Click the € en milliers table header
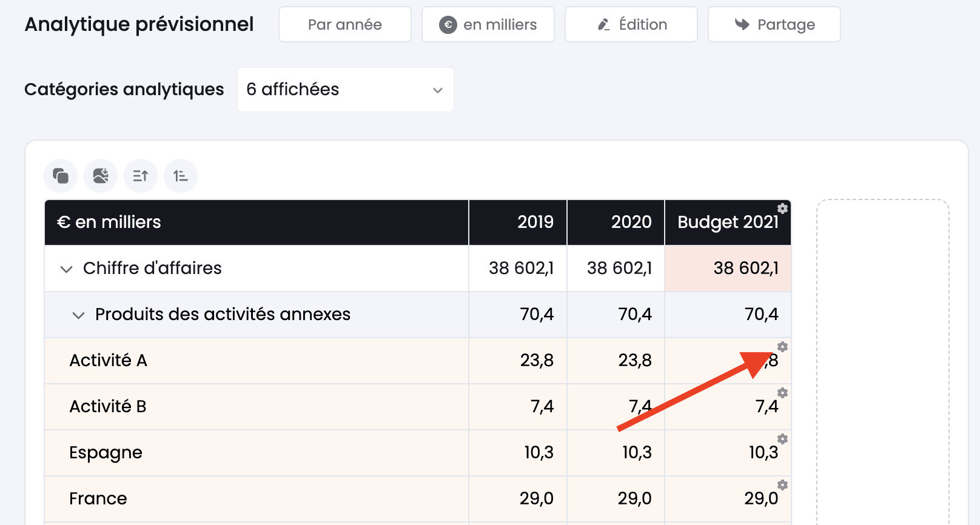This screenshot has height=525, width=980. coord(257,222)
